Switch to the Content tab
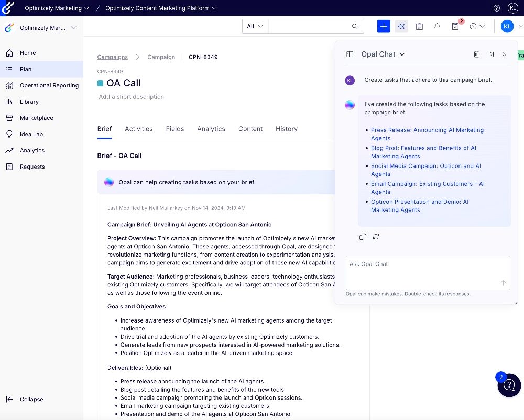This screenshot has height=420, width=524. pos(250,129)
